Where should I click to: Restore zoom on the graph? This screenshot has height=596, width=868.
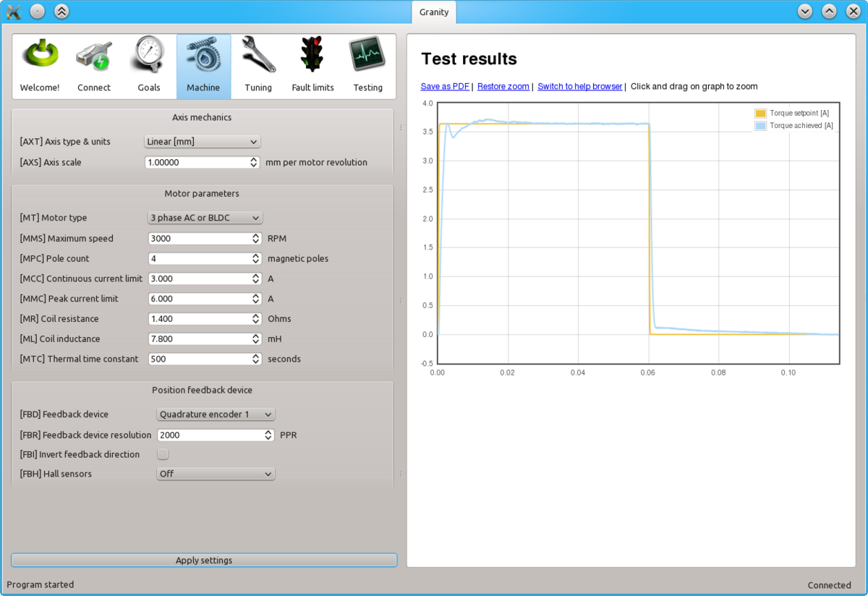(503, 86)
